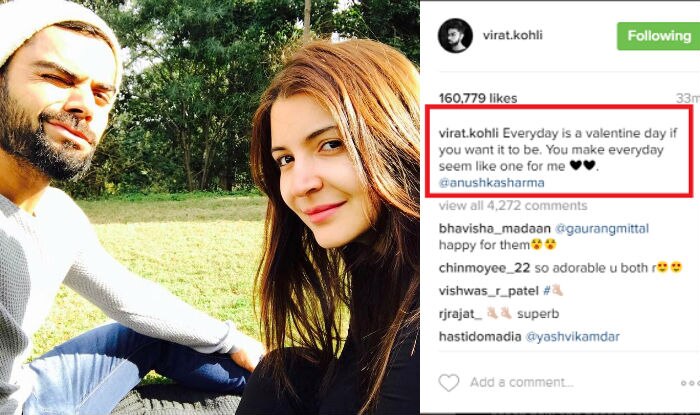Click the 33m post timestamp
700x415 pixels.
pos(688,98)
